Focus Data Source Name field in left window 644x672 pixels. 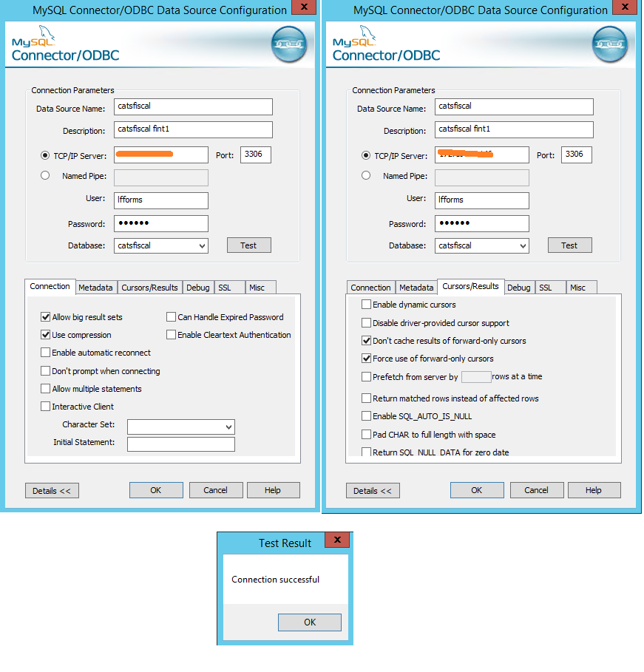click(193, 106)
